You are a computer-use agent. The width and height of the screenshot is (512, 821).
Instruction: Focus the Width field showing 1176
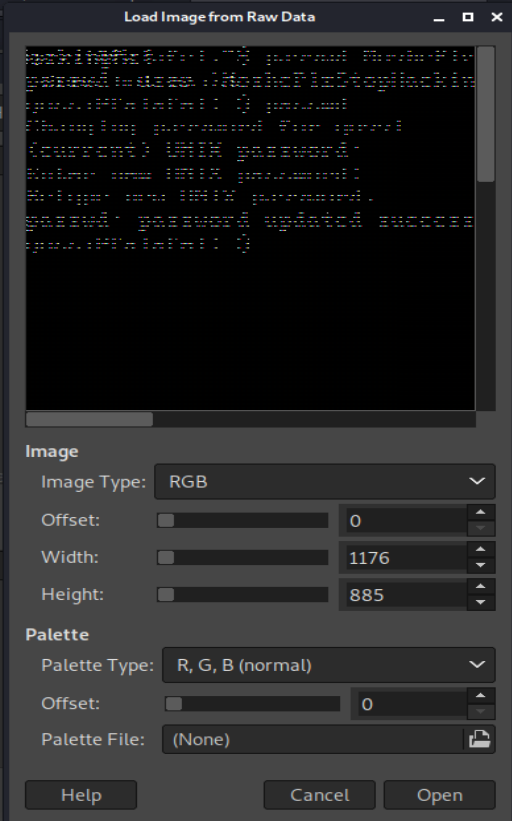(x=403, y=558)
